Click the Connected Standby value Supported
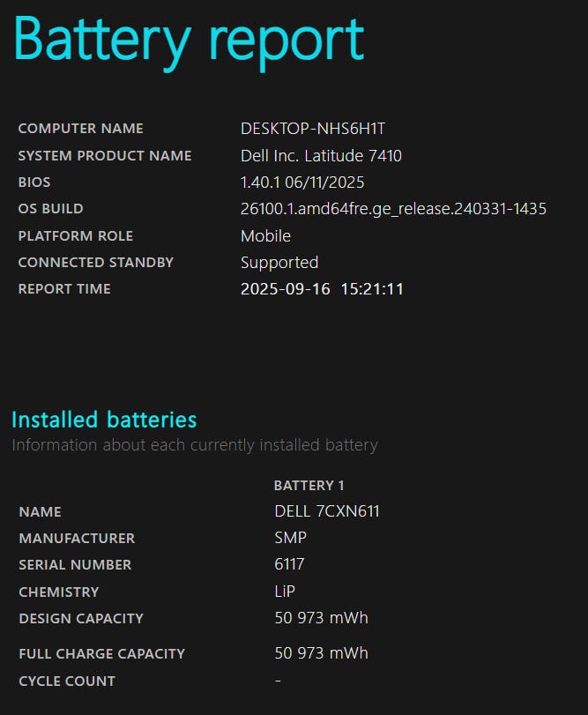Viewport: 588px width, 715px height. coord(279,263)
